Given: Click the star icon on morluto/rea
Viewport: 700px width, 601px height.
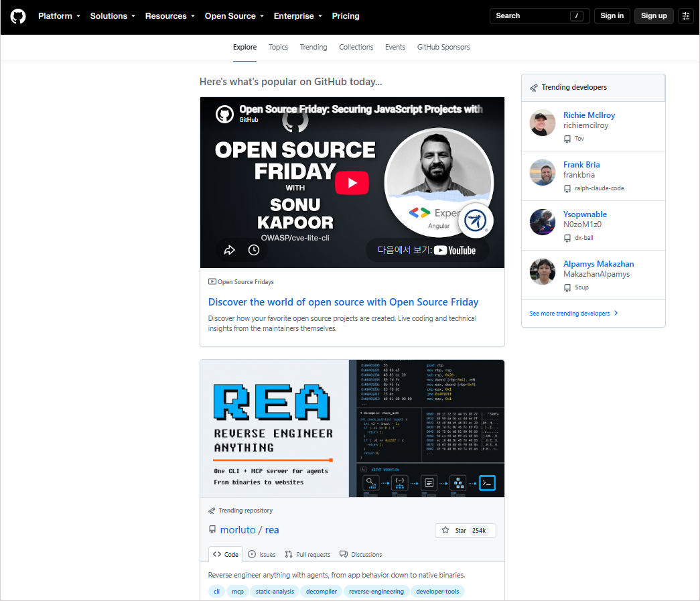Looking at the screenshot, I should point(445,530).
